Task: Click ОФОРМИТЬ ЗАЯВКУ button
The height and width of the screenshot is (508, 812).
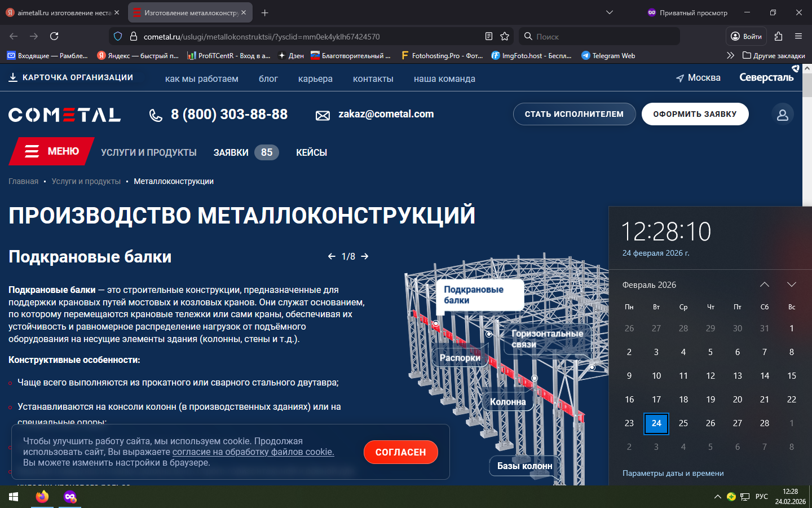Action: coord(695,114)
